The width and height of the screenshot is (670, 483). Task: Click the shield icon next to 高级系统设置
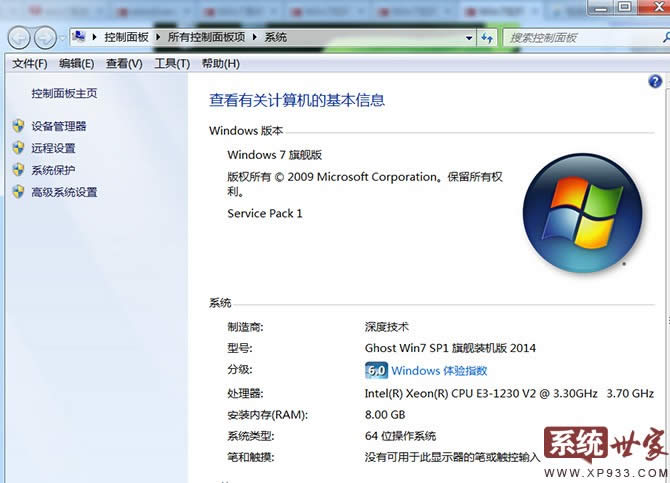pyautogui.click(x=17, y=192)
